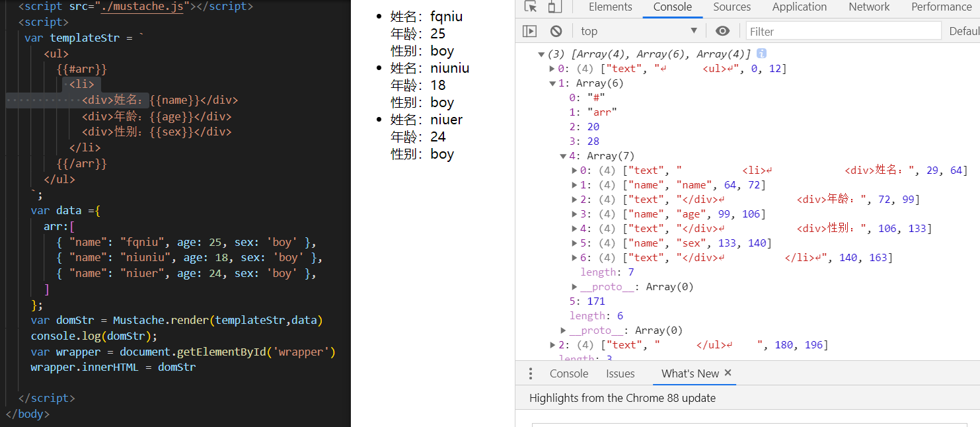The image size is (980, 427).
Task: Open the drawer three-dot menu
Action: click(530, 373)
